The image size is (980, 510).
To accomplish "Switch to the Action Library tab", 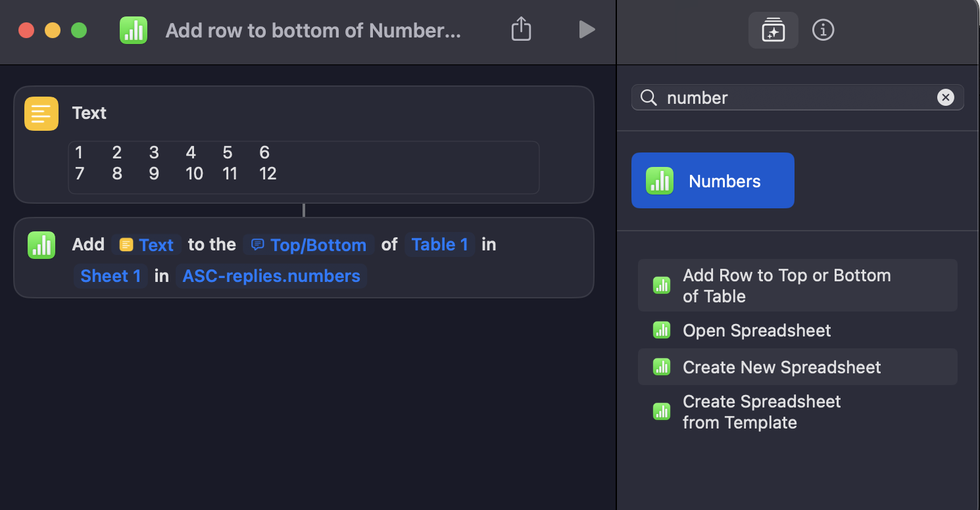I will tap(773, 30).
